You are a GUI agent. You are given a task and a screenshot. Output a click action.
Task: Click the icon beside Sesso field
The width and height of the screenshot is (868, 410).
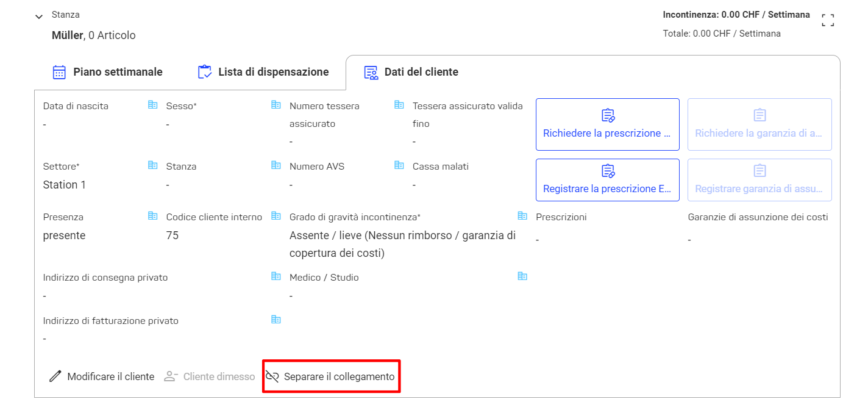(276, 105)
